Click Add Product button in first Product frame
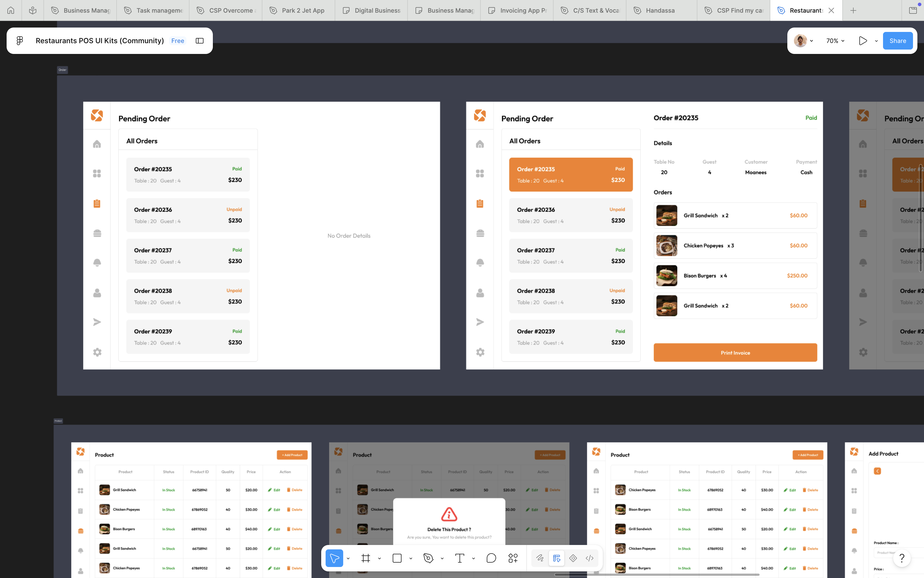This screenshot has width=924, height=578. pos(292,455)
